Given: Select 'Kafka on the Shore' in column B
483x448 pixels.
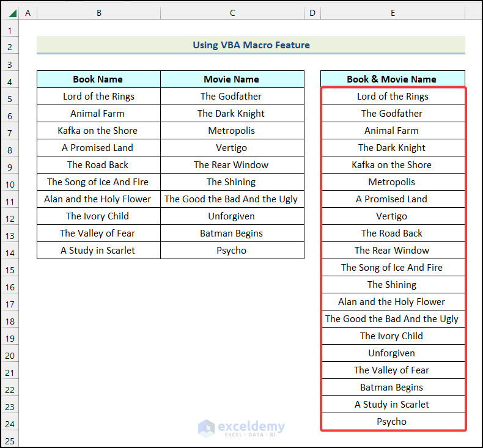Looking at the screenshot, I should pos(98,131).
